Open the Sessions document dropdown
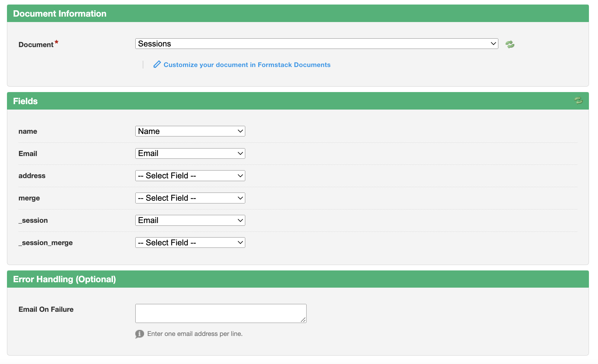Screen dimensions: 598x364 (x=316, y=44)
